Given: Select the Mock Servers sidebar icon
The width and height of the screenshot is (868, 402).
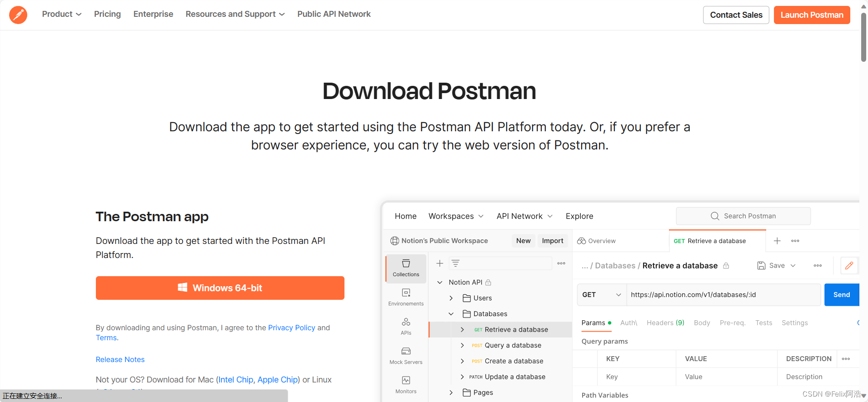Looking at the screenshot, I should [406, 356].
